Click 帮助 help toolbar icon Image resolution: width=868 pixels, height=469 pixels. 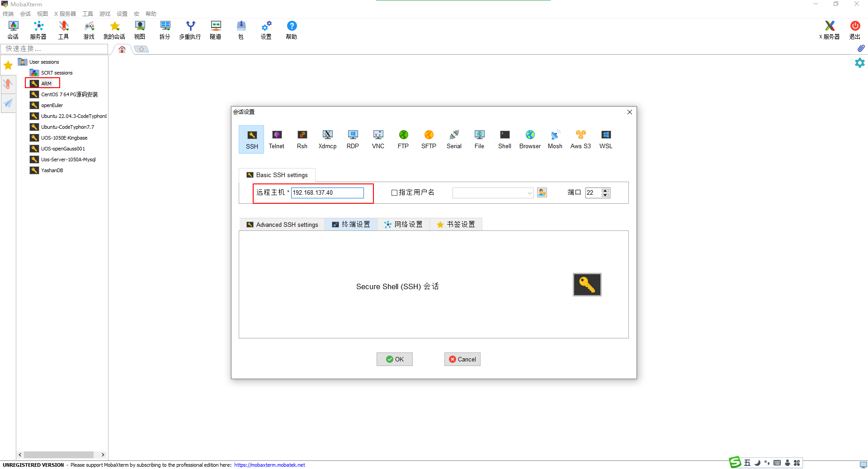point(292,30)
